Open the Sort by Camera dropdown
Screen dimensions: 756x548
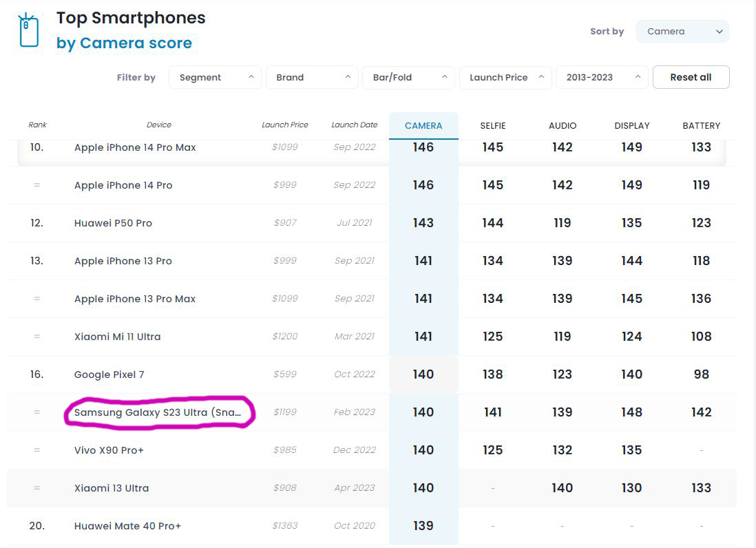tap(682, 32)
